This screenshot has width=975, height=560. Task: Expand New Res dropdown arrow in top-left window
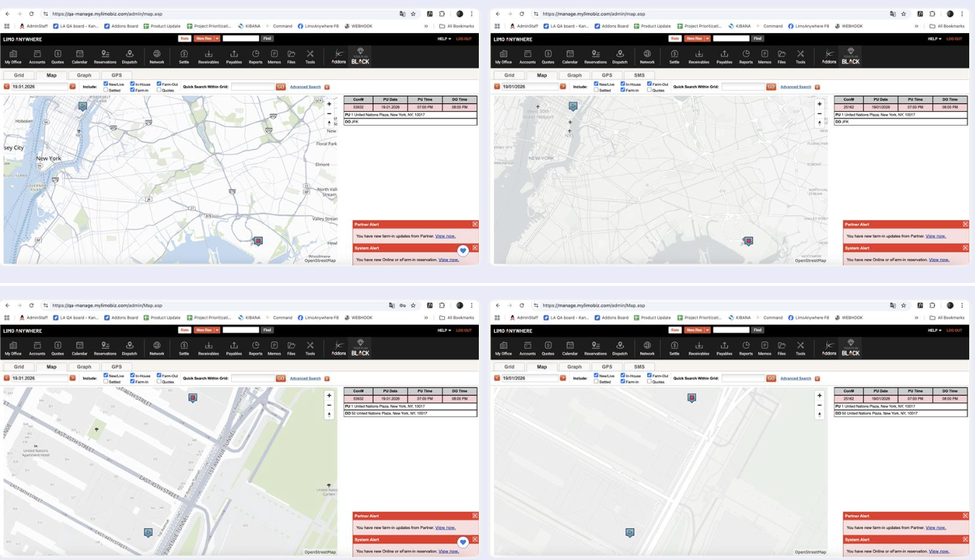tap(217, 38)
